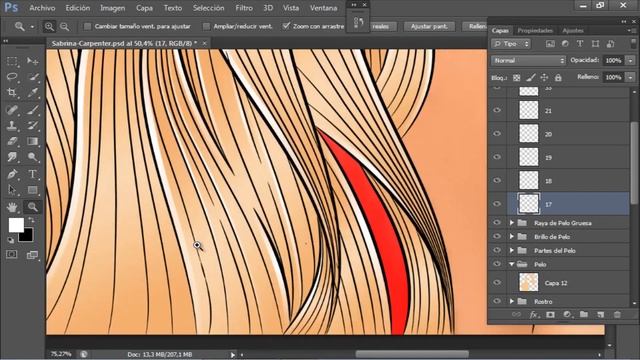This screenshot has height=360, width=640.
Task: Expand 'Brillo de Pelo' group
Action: [512, 237]
